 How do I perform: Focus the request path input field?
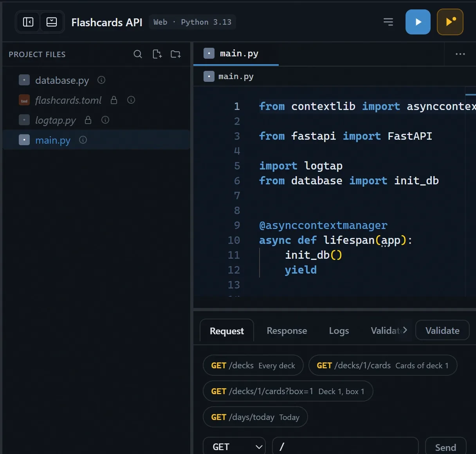coord(345,447)
